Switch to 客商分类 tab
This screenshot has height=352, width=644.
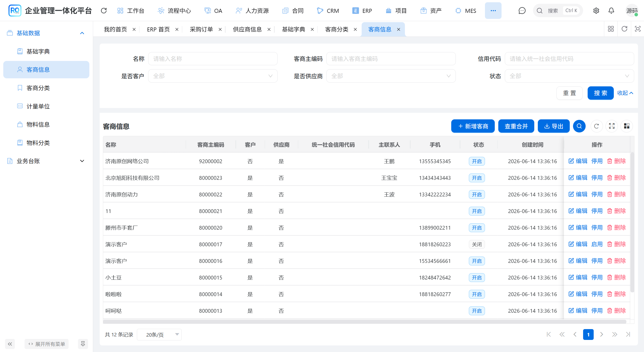[337, 29]
